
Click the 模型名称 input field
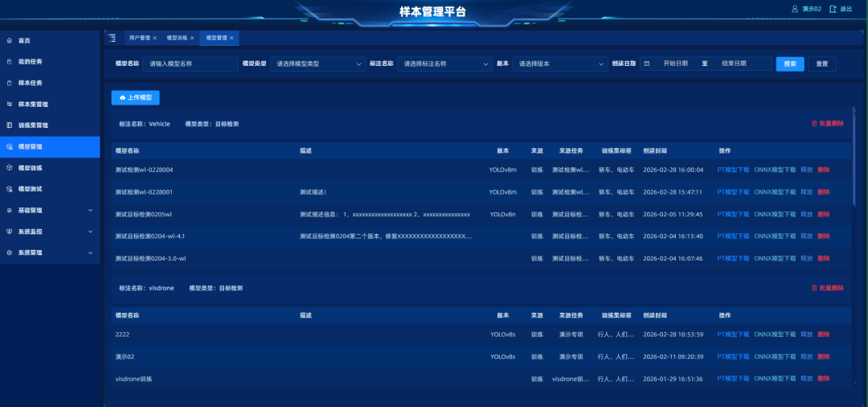pyautogui.click(x=189, y=64)
